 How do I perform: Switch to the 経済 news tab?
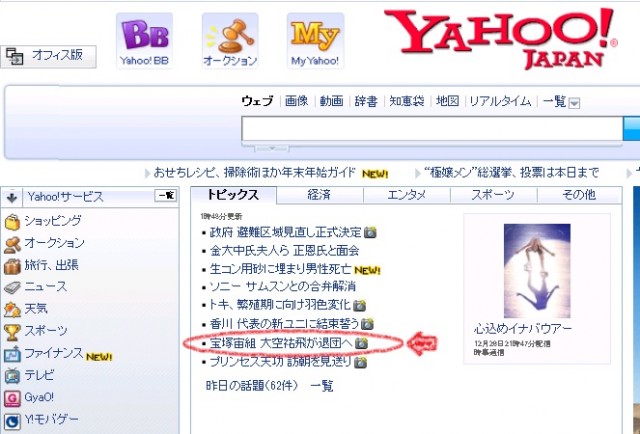click(319, 195)
